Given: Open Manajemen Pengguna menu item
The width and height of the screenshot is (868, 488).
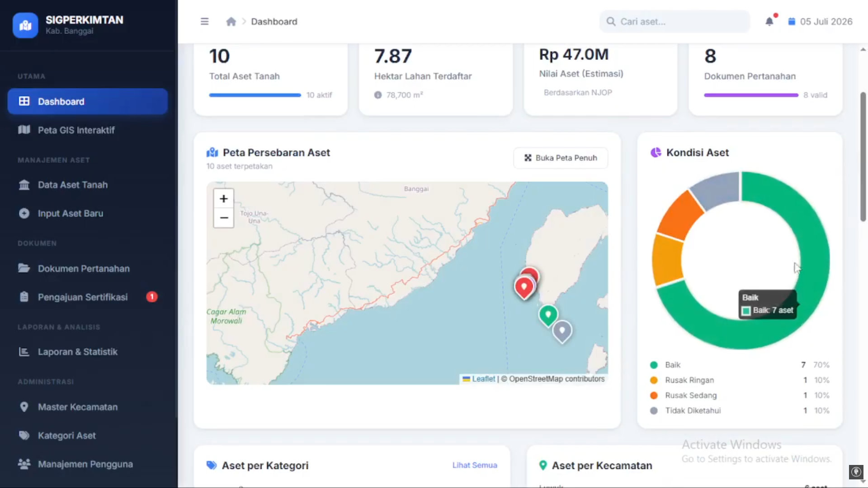Looking at the screenshot, I should pyautogui.click(x=88, y=464).
